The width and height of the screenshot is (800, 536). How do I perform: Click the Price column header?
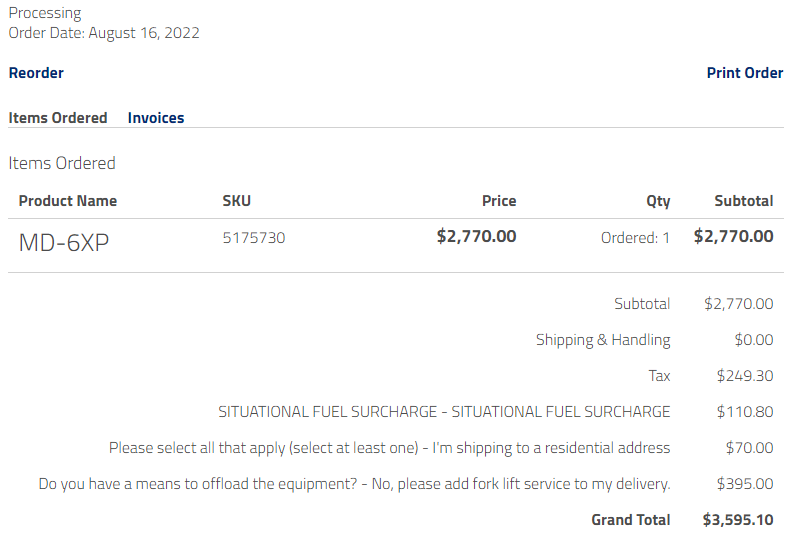[x=499, y=201]
